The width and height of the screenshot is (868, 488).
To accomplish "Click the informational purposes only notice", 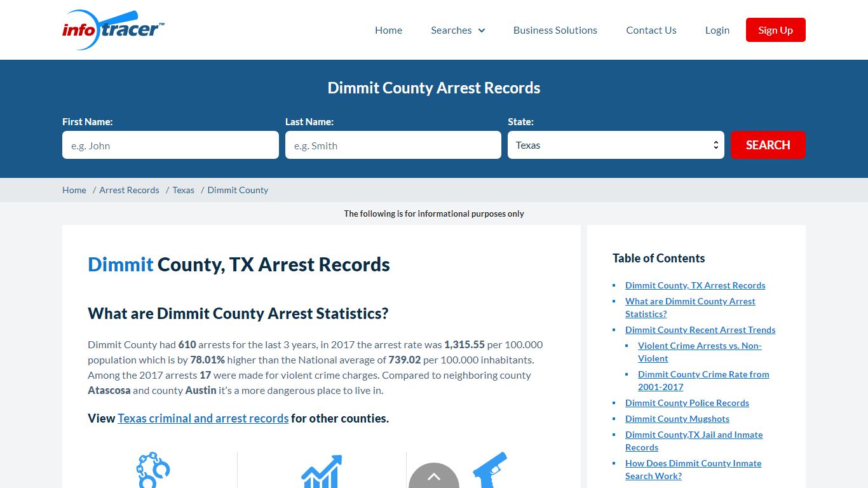I will (x=434, y=213).
